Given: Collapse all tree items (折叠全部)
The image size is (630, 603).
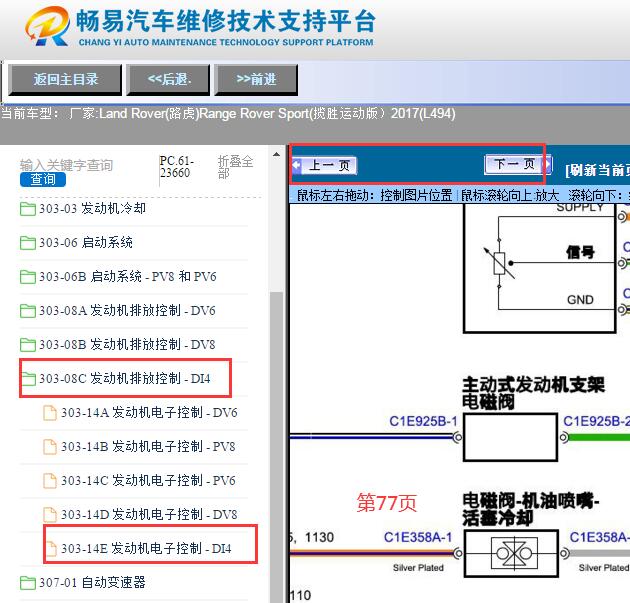Looking at the screenshot, I should click(x=235, y=167).
